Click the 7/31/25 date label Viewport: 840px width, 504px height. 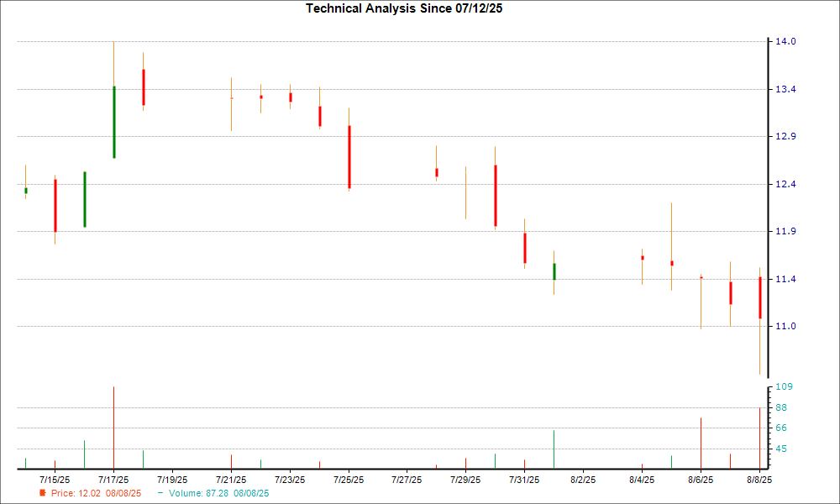pos(524,480)
